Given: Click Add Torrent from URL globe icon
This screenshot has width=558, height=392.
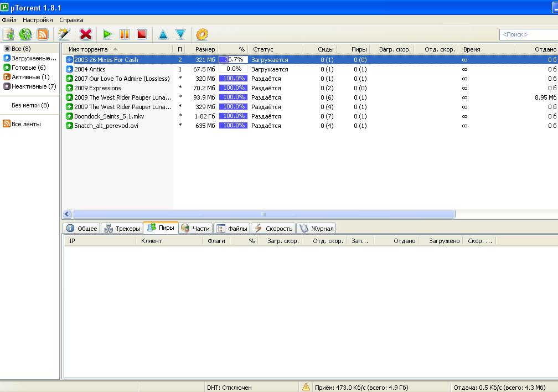Looking at the screenshot, I should [25, 34].
